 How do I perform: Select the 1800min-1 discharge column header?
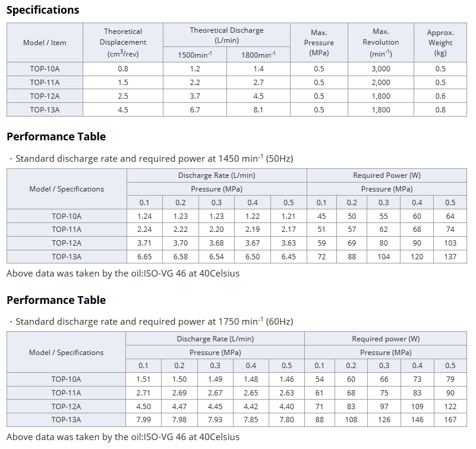tap(259, 55)
